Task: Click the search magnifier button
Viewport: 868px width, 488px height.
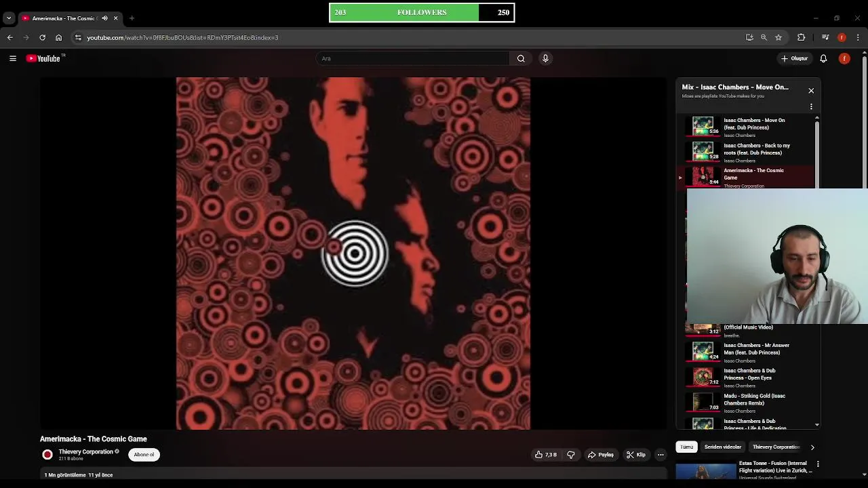Action: click(x=521, y=58)
